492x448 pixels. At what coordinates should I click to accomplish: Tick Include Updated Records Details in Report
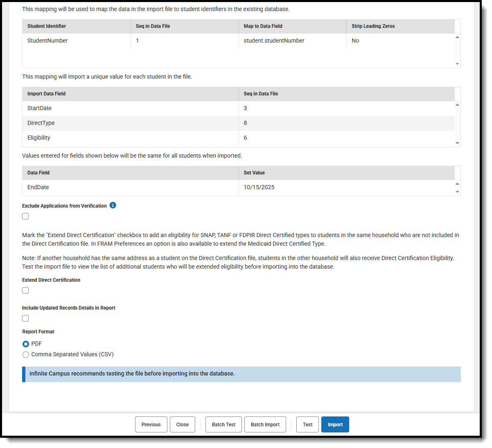coord(25,318)
